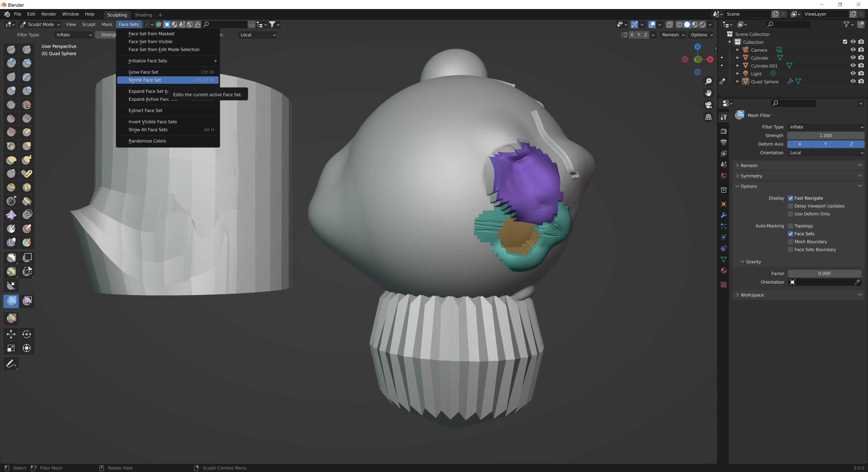The width and height of the screenshot is (868, 472).
Task: Click the pan view hand icon
Action: pyautogui.click(x=708, y=93)
